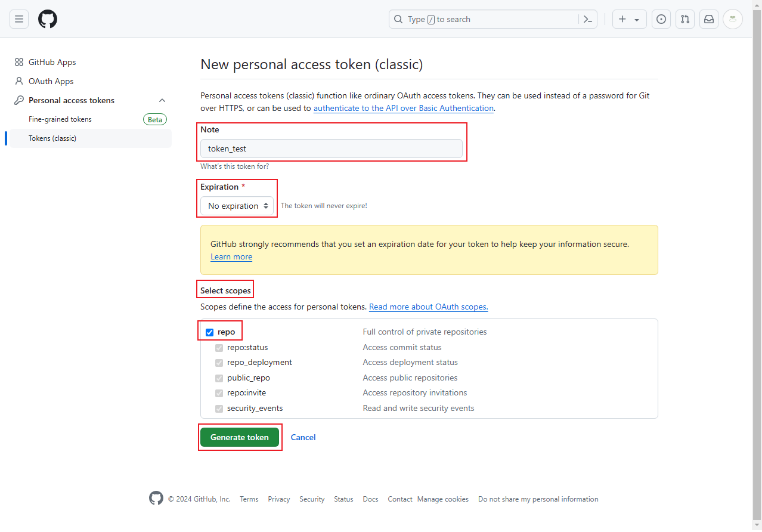Click Manage cookies in footer
Screen dimensions: 762x532
point(443,499)
